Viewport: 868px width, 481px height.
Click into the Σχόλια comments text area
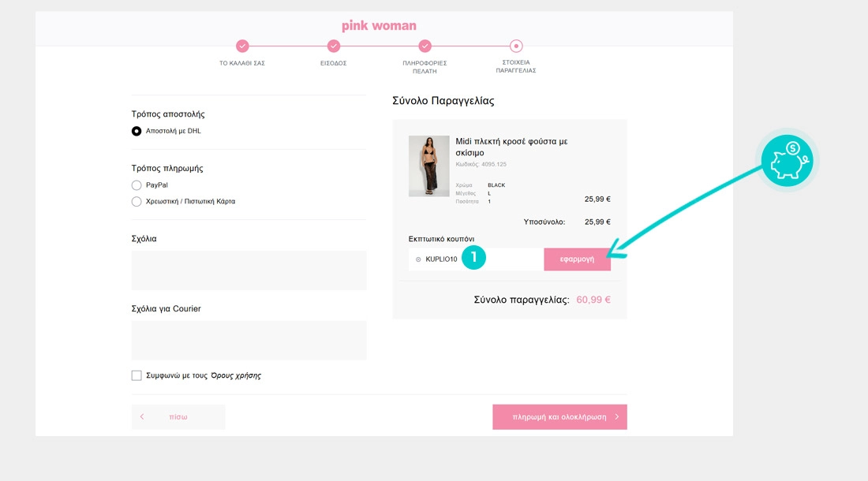click(249, 270)
